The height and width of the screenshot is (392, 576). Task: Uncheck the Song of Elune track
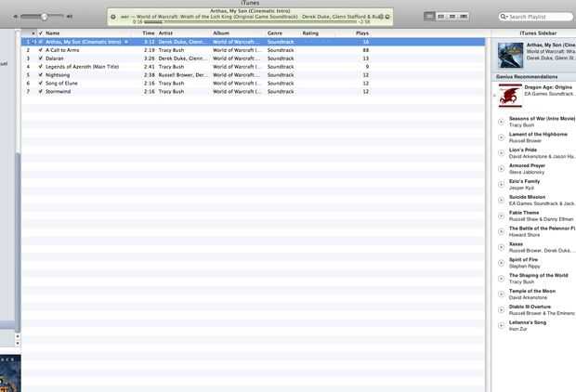pyautogui.click(x=40, y=83)
